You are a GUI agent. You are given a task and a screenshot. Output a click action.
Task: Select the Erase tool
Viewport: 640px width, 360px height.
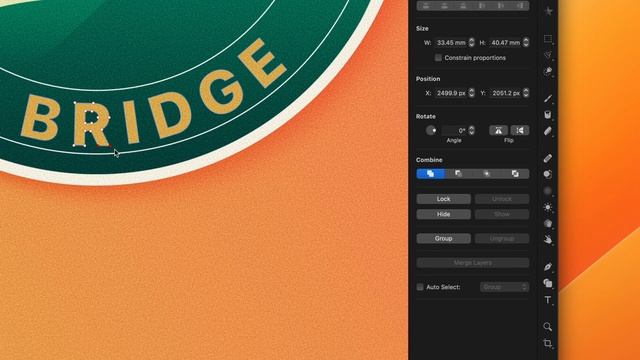click(548, 131)
